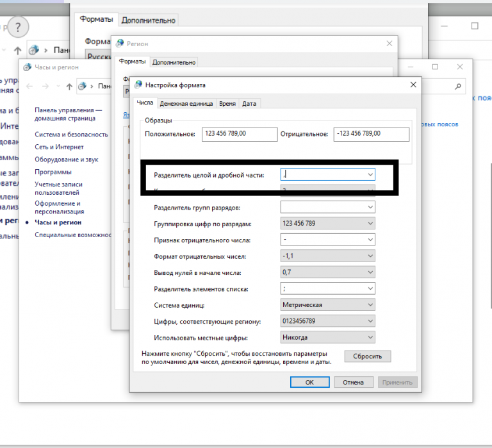
Task: Click the OK button
Action: tap(309, 382)
